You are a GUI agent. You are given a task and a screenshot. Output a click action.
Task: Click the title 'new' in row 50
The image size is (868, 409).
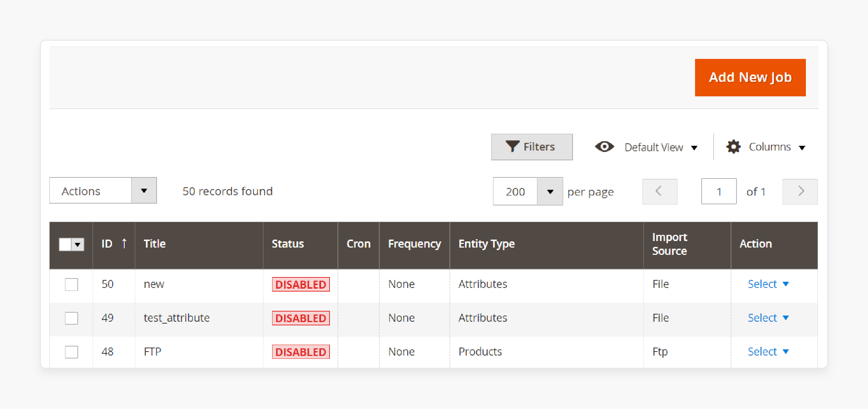154,284
